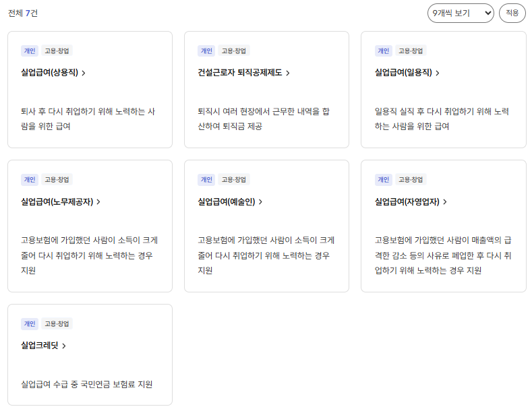Open the 건설근로자 퇴직공제제도 title link
The height and width of the screenshot is (411, 532).
coord(239,73)
